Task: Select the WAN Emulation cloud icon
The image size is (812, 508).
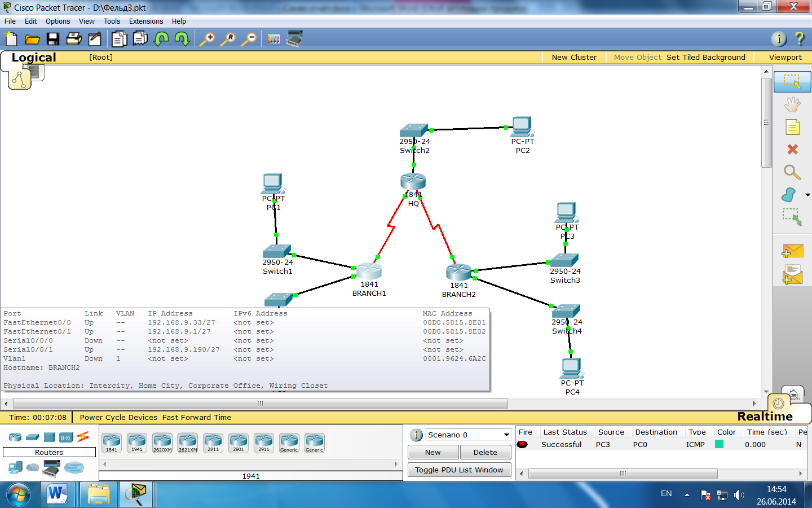Action: pos(33,467)
